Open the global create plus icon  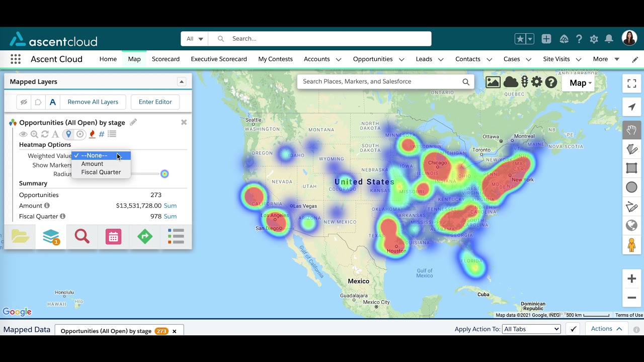coord(546,39)
